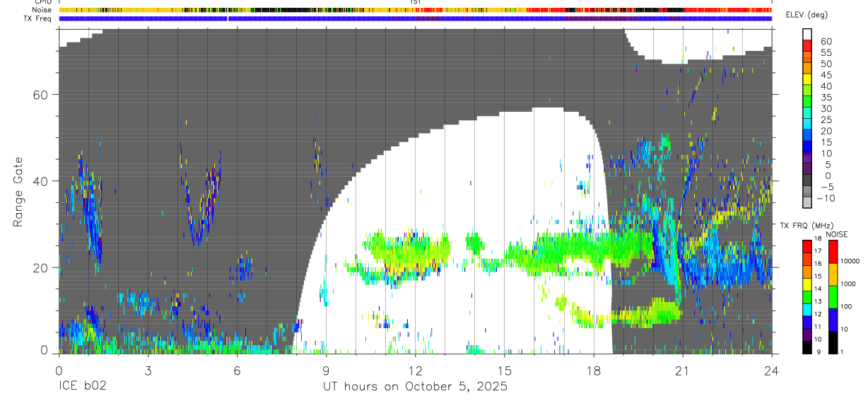Viewport: 868px width, 401px height.
Task: Click the 151 CPID value above the plot
Action: pyautogui.click(x=415, y=2)
